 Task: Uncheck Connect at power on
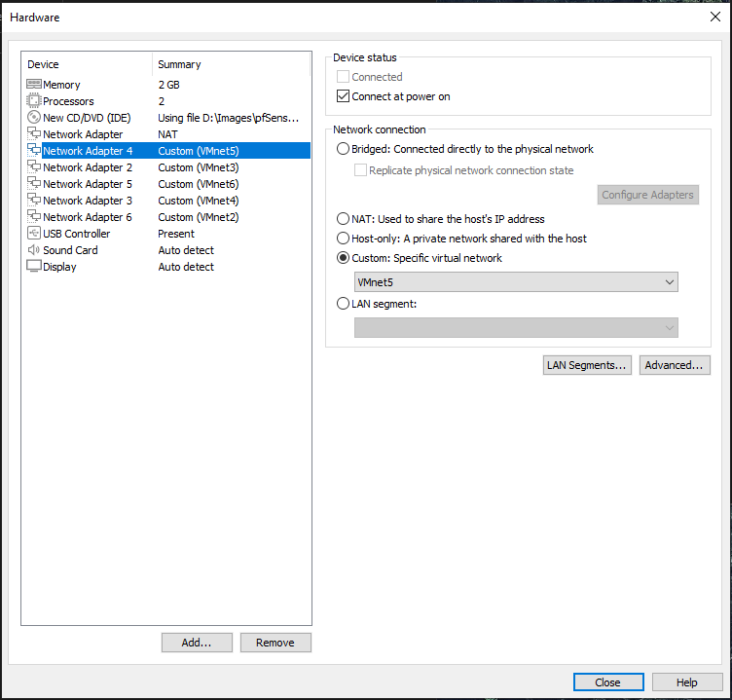(343, 96)
